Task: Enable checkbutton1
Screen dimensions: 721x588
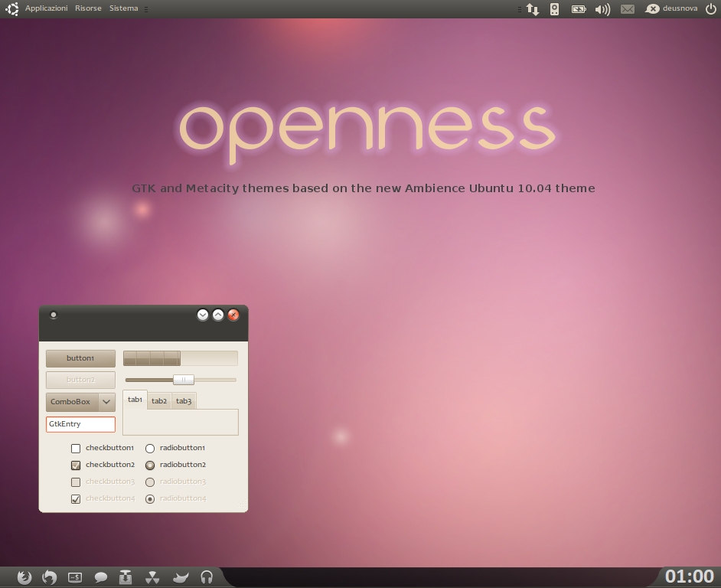Action: tap(76, 449)
